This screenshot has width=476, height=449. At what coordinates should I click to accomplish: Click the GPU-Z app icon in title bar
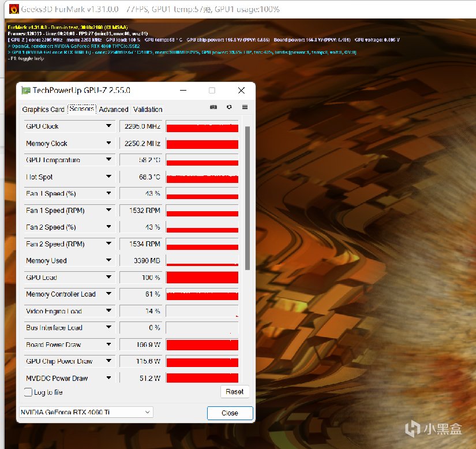26,90
